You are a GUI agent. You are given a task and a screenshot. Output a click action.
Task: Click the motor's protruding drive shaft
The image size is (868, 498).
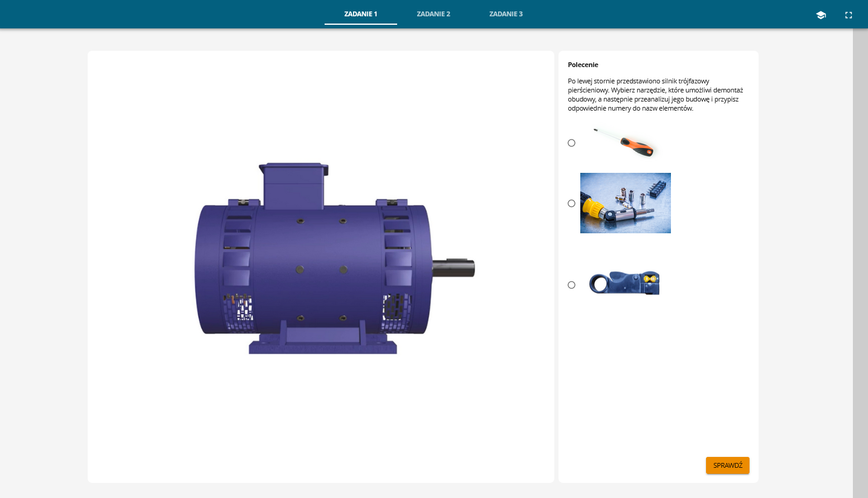click(454, 269)
